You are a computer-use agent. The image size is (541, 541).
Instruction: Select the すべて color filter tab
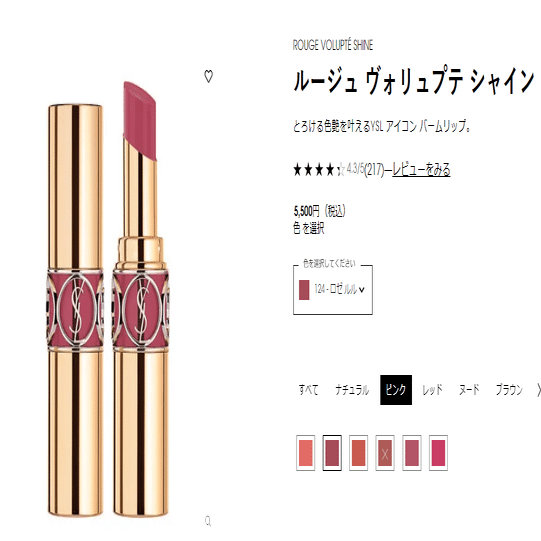click(x=308, y=390)
